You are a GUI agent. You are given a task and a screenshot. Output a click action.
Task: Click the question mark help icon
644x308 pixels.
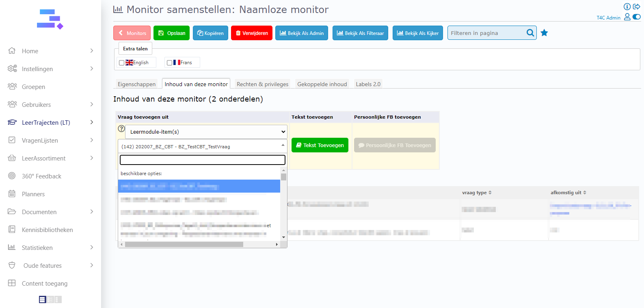(121, 128)
